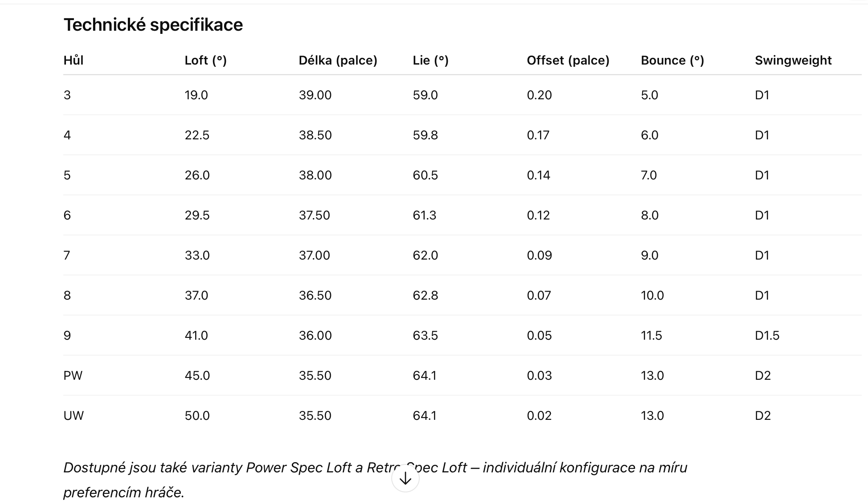Click the Swingweight column header
This screenshot has height=504, width=868.
click(x=793, y=60)
